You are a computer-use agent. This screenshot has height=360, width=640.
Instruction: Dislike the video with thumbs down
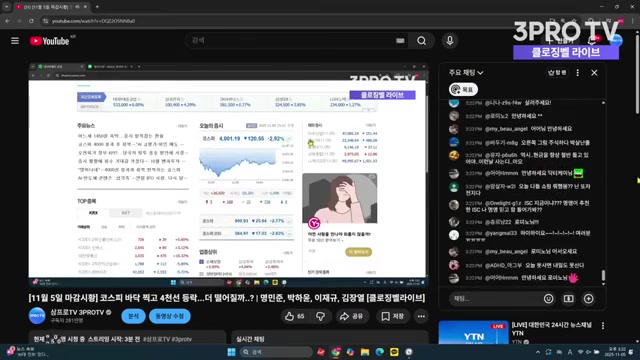click(x=321, y=316)
